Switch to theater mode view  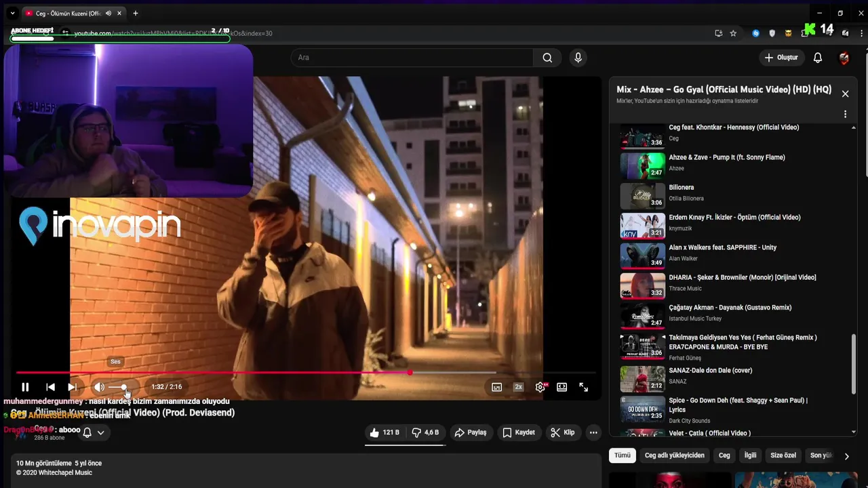pos(562,387)
